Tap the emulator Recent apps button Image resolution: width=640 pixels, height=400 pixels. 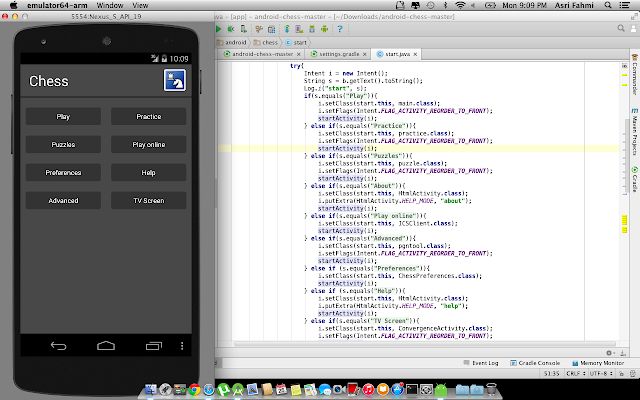point(153,346)
